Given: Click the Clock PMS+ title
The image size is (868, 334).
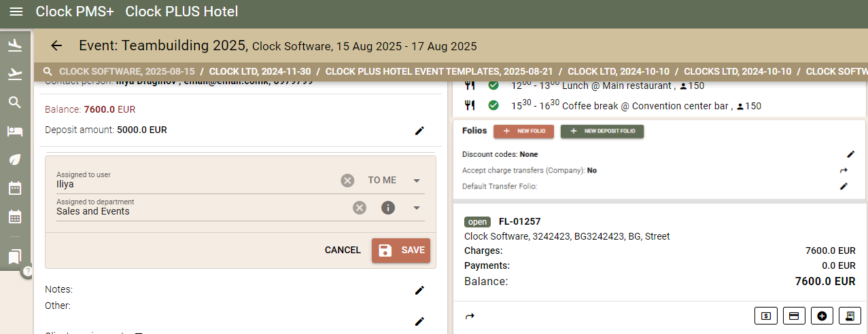Looking at the screenshot, I should [75, 12].
